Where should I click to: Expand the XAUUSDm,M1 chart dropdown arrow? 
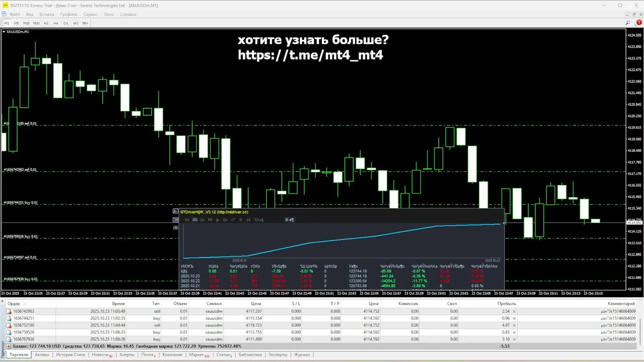pos(4,32)
